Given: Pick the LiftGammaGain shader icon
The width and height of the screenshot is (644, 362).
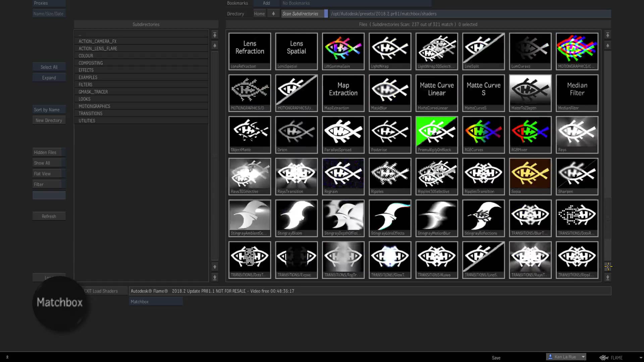Looking at the screenshot, I should [343, 51].
